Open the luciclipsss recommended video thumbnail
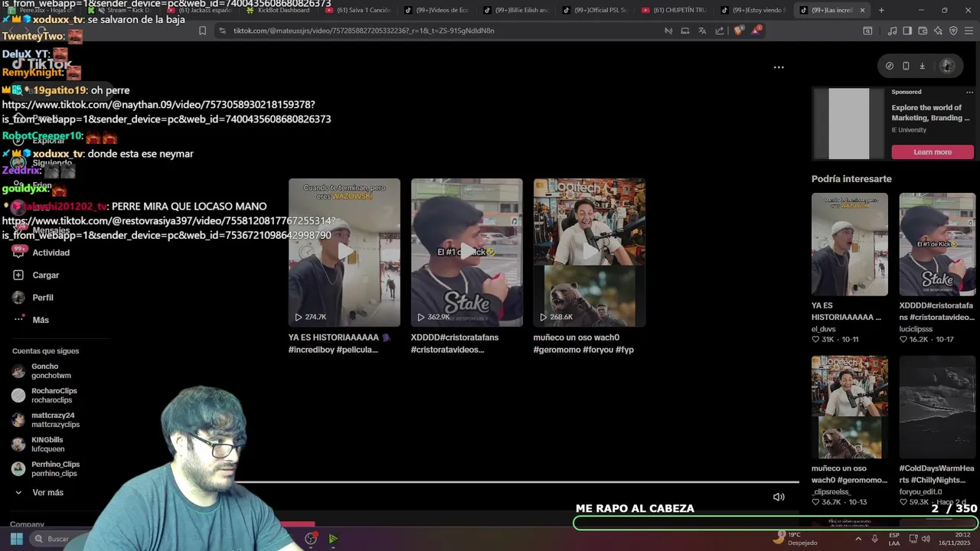The width and height of the screenshot is (980, 551). 937,244
